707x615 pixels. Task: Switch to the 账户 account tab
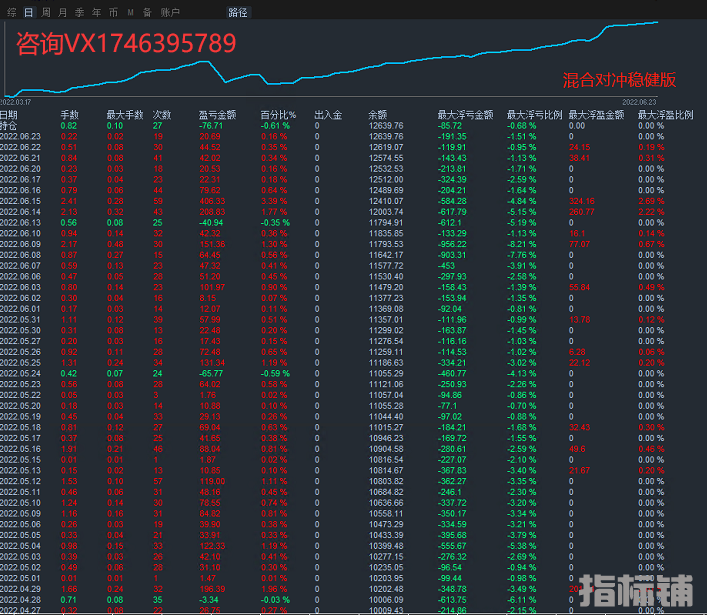170,12
